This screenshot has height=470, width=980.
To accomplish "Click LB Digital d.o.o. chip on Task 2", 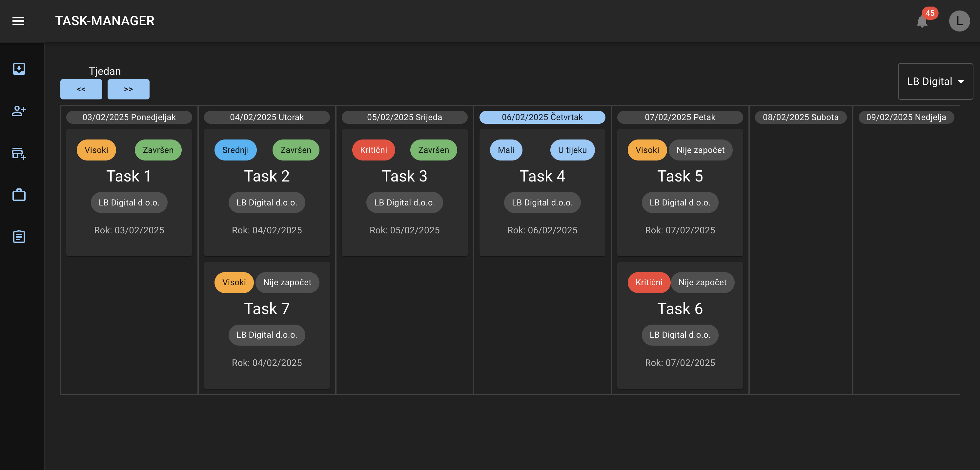I will (x=267, y=203).
